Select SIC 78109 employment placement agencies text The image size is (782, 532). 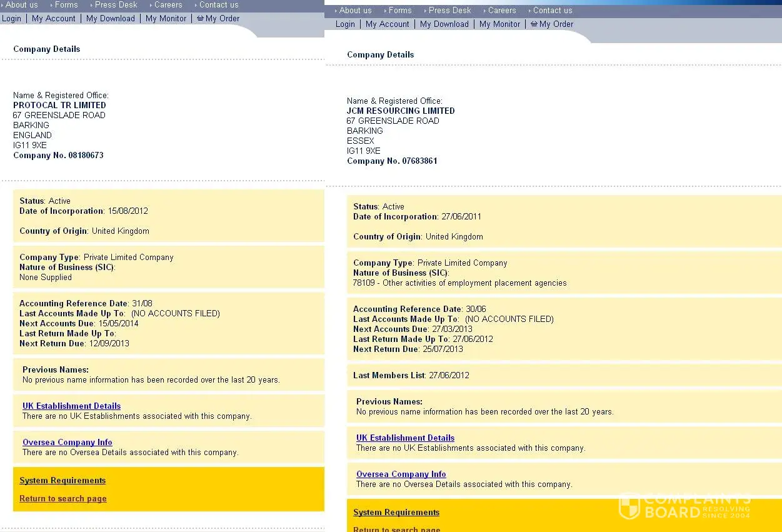tap(460, 283)
